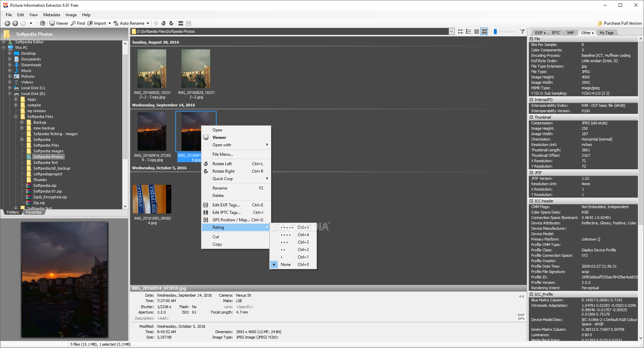Expand the Backup folder node
Viewport: 644px width, 348px height.
(22, 122)
